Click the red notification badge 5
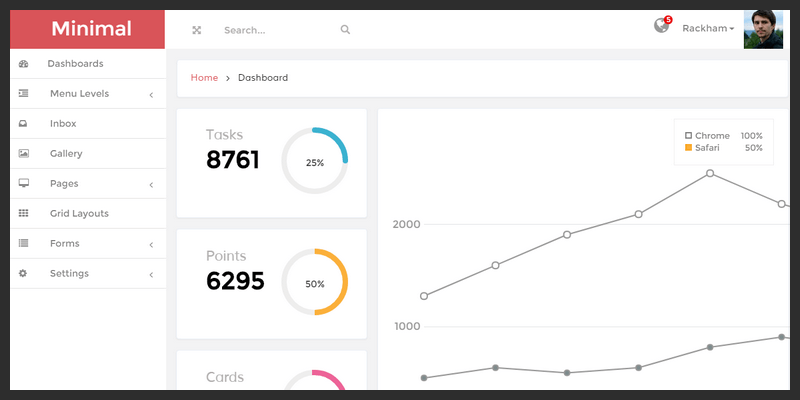Screen dimensions: 800x400 click(668, 20)
